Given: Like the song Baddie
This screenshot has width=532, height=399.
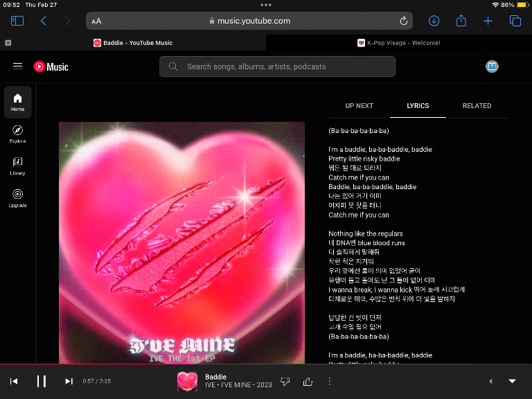Looking at the screenshot, I should [308, 382].
